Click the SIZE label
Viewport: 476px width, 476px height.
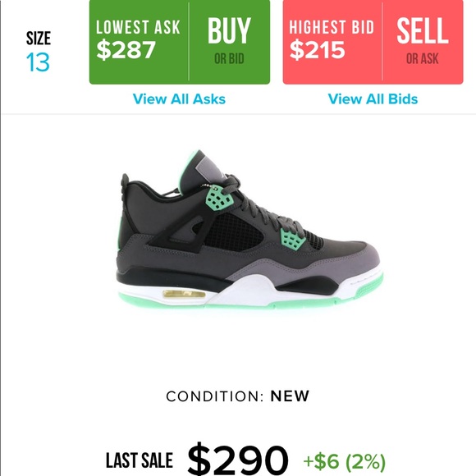tap(39, 39)
